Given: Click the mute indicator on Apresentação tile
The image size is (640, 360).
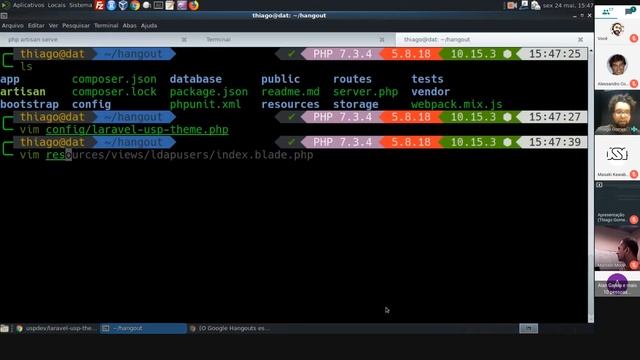Looking at the screenshot, I should pyautogui.click(x=634, y=220).
